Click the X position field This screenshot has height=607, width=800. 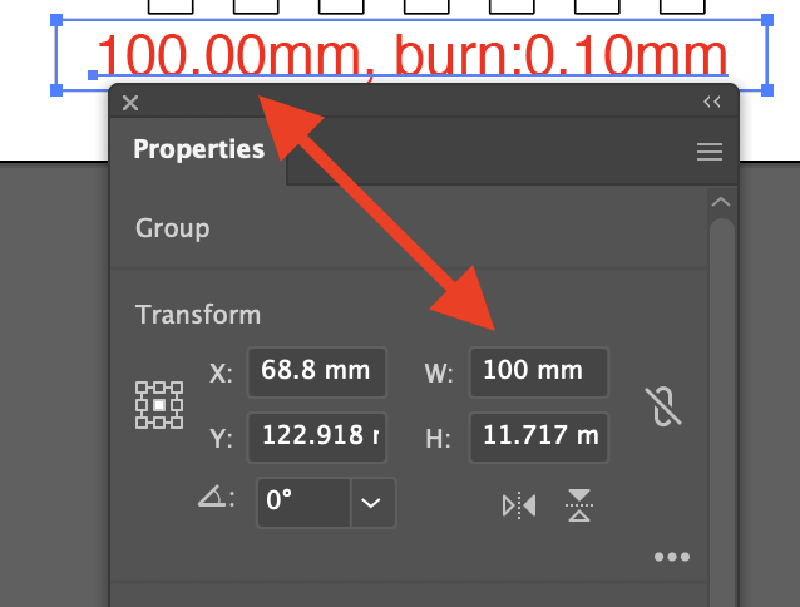pyautogui.click(x=316, y=372)
